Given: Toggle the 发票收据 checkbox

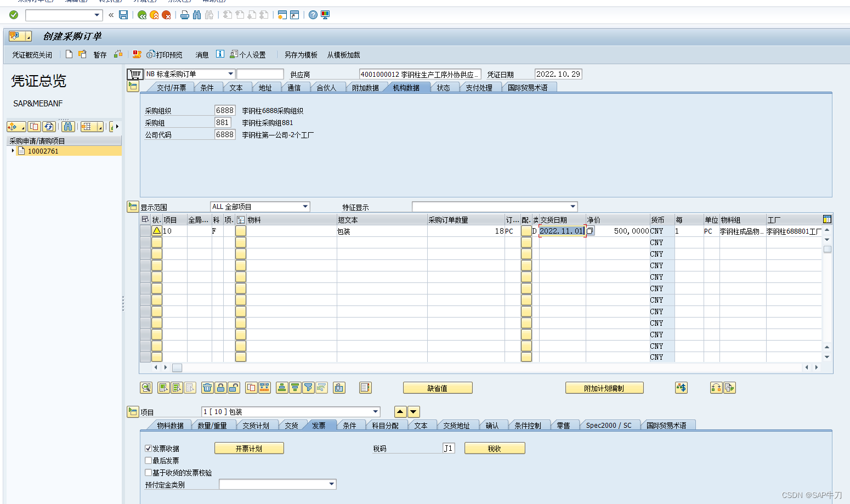Looking at the screenshot, I should pyautogui.click(x=149, y=449).
